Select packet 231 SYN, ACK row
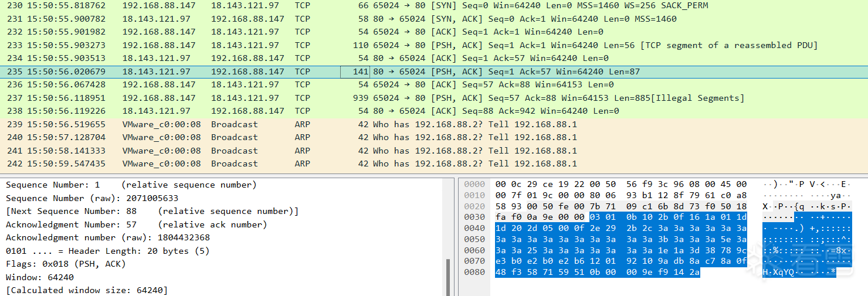 [x=434, y=19]
